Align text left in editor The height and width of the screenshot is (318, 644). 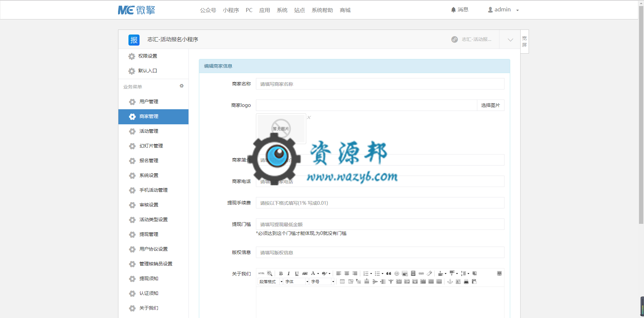[x=339, y=273]
